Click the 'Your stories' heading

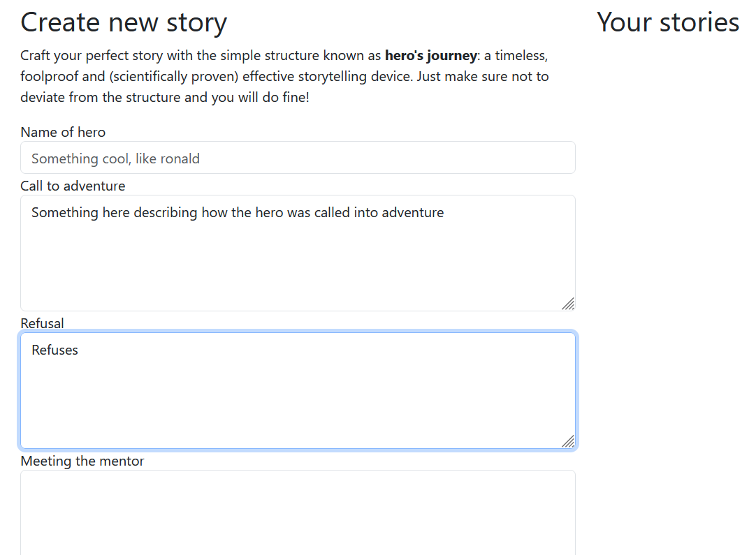(x=667, y=22)
